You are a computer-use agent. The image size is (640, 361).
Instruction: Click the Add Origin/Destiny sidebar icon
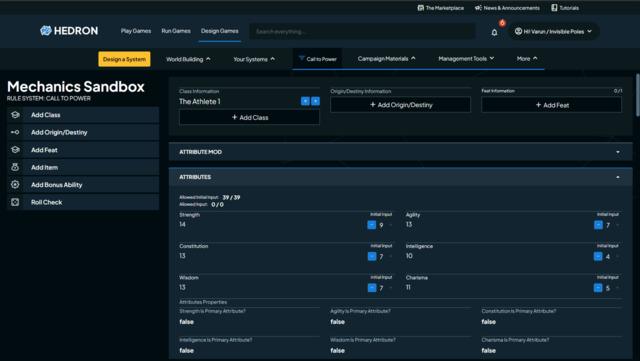[x=15, y=132]
